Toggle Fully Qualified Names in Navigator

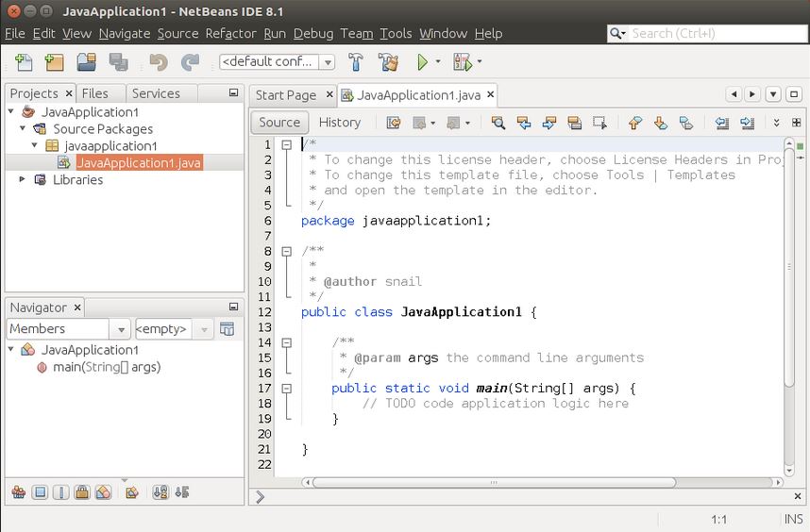132,492
